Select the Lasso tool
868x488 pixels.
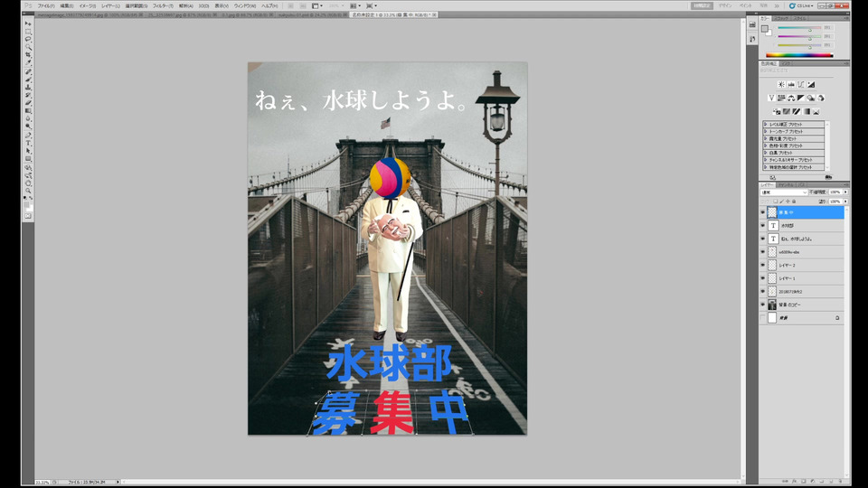tap(28, 39)
